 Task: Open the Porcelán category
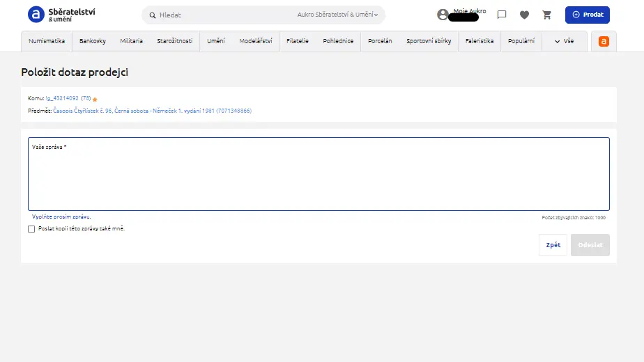(x=380, y=41)
